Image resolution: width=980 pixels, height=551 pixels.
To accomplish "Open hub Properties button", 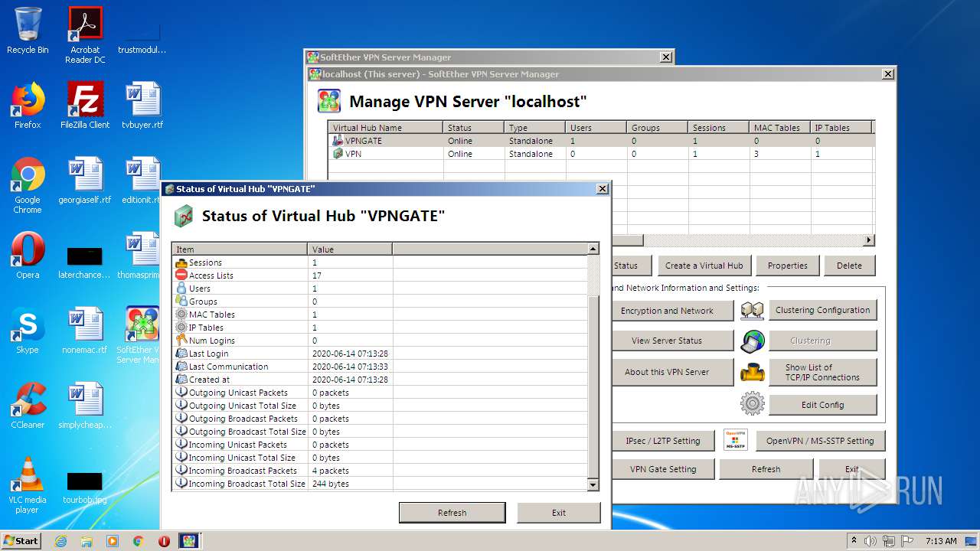I will 788,266.
